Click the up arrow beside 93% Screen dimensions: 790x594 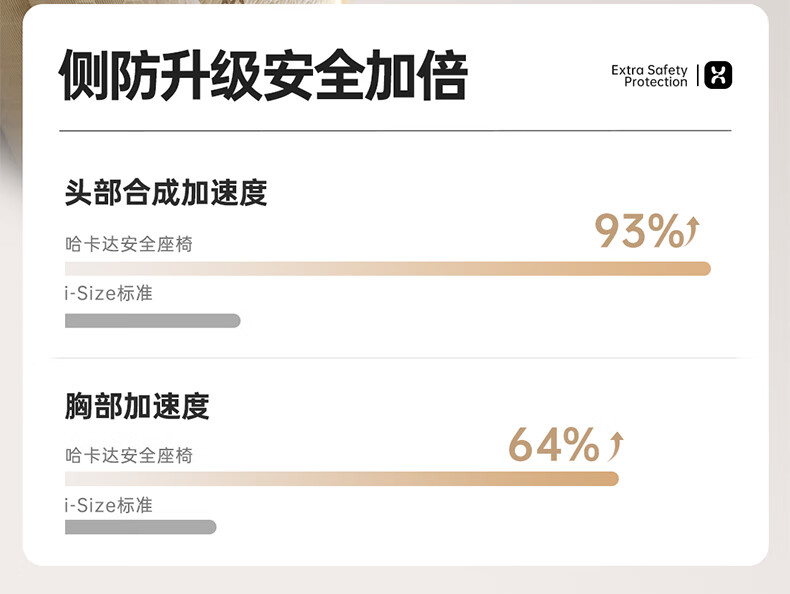(x=692, y=232)
